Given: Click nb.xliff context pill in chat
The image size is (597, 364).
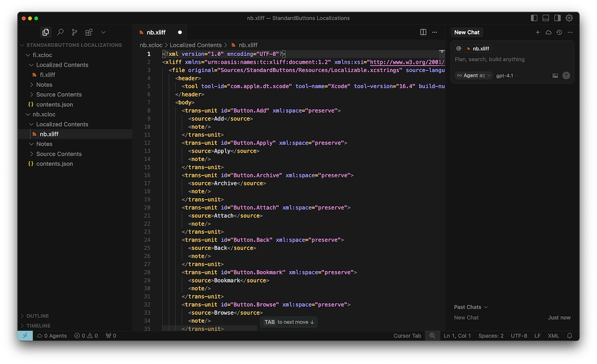Looking at the screenshot, I should pyautogui.click(x=478, y=48).
